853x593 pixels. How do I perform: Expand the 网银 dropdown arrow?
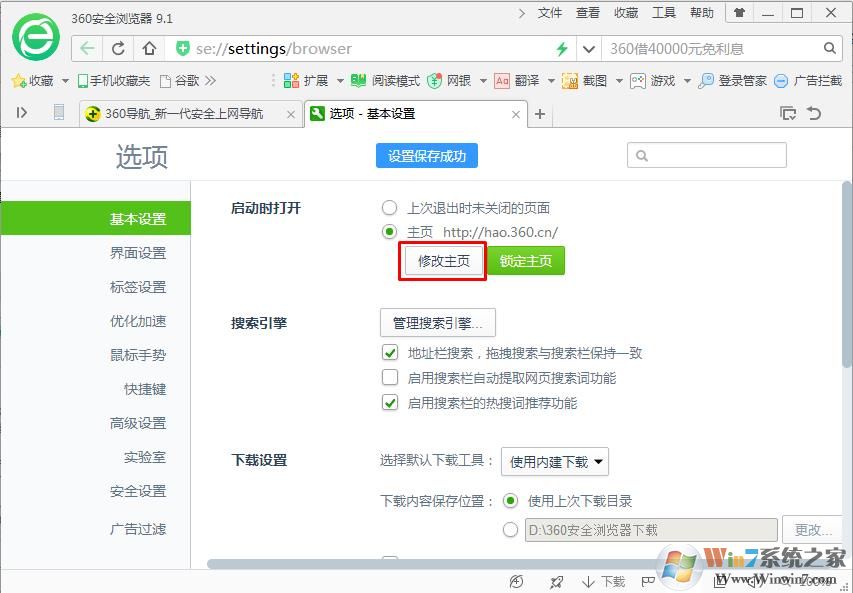[x=483, y=81]
